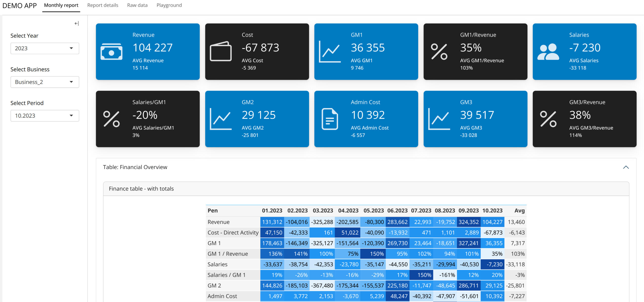
Task: Switch to the Raw data tab
Action: 137,5
